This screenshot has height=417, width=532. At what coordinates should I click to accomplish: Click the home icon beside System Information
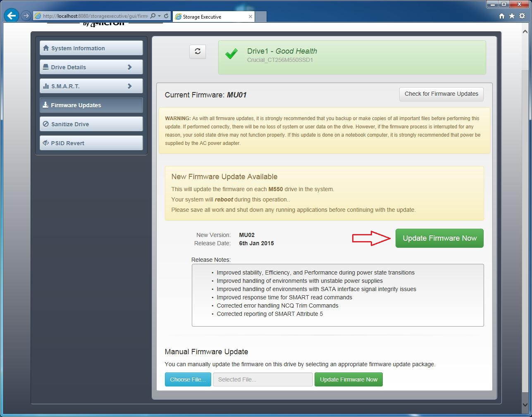46,48
